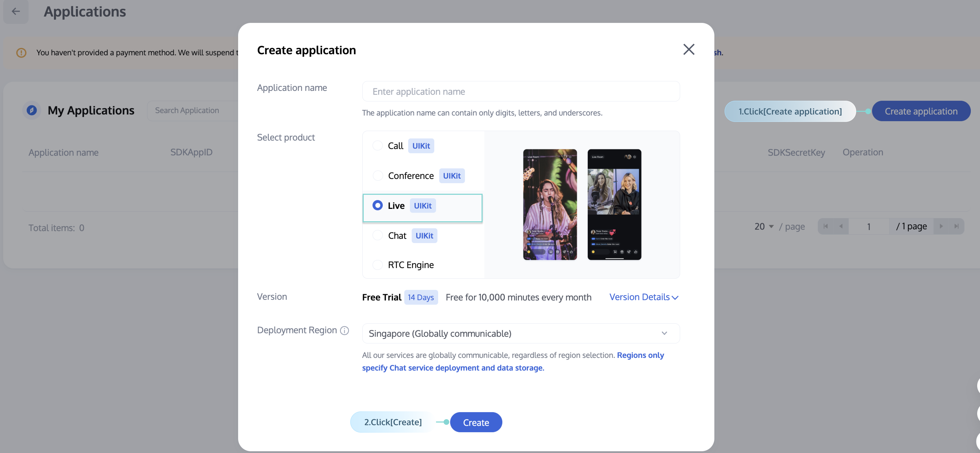
Task: Go to previous page arrow
Action: (x=841, y=227)
